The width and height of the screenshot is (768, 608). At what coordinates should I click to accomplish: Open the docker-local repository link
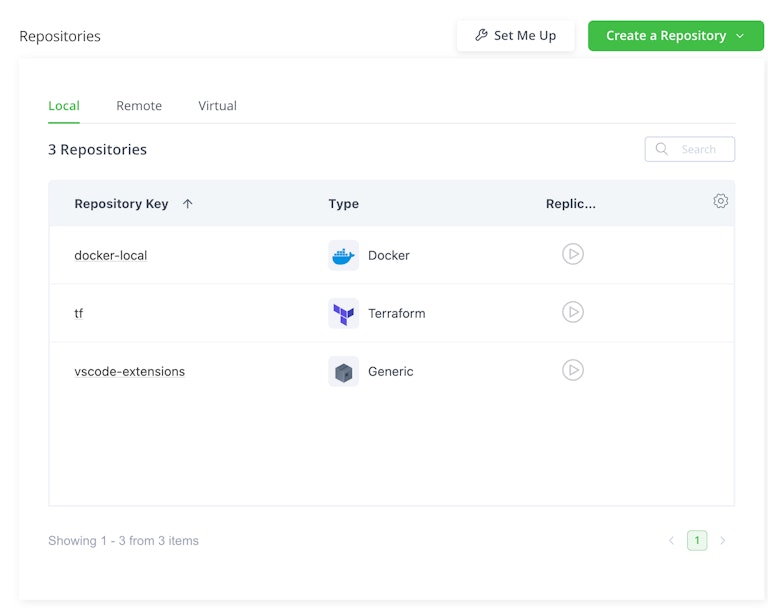click(111, 256)
